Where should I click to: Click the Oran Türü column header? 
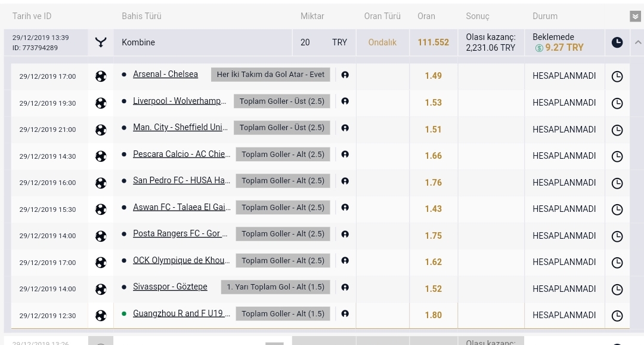click(x=382, y=16)
